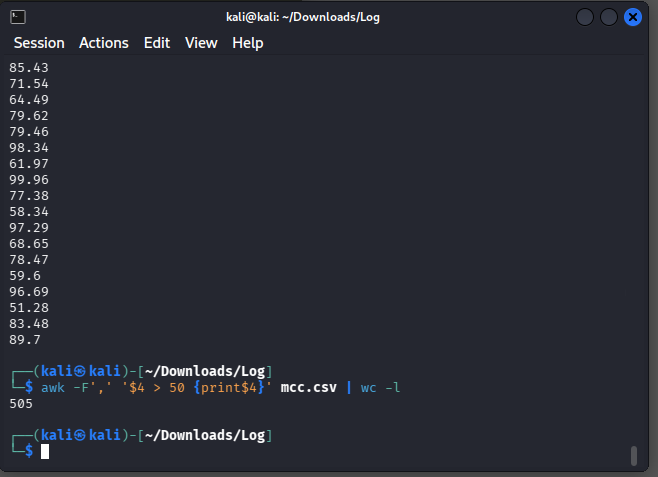Click the -l flag after wc
The width and height of the screenshot is (658, 477).
tap(392, 387)
